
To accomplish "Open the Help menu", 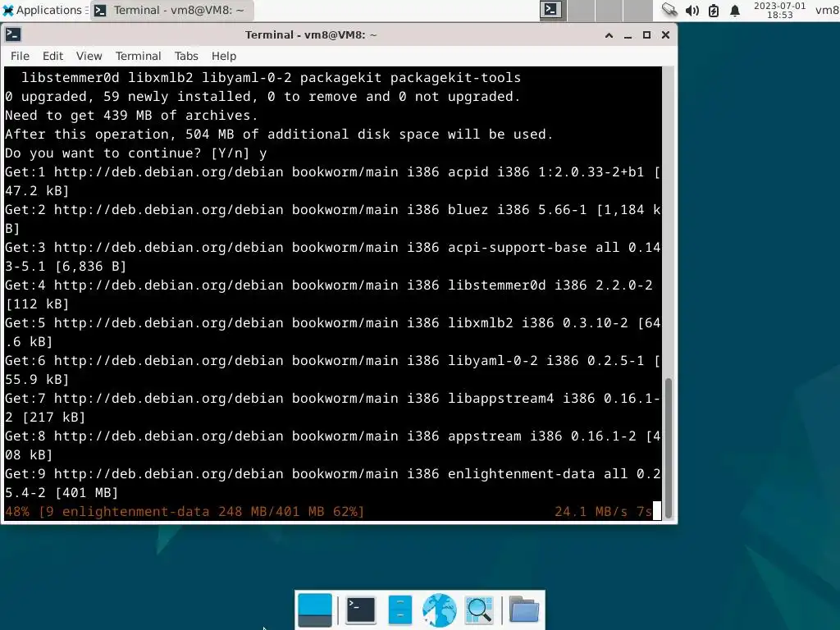I will click(x=223, y=56).
